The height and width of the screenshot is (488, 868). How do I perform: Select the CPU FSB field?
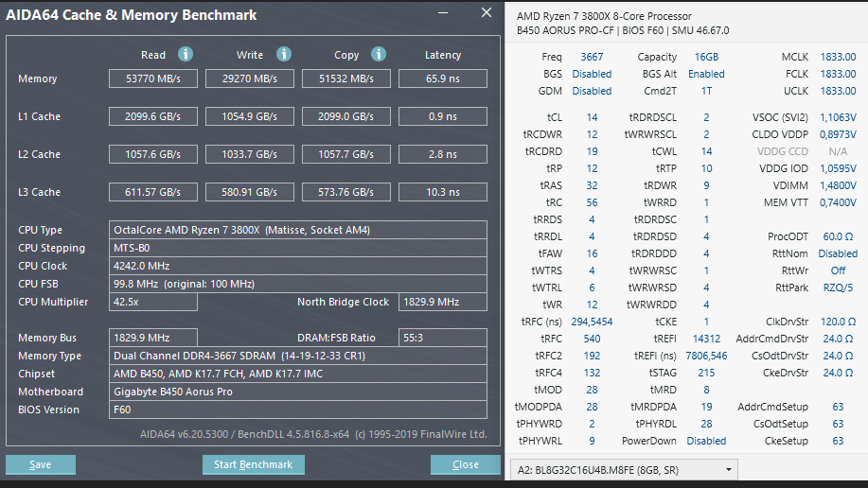click(x=298, y=284)
